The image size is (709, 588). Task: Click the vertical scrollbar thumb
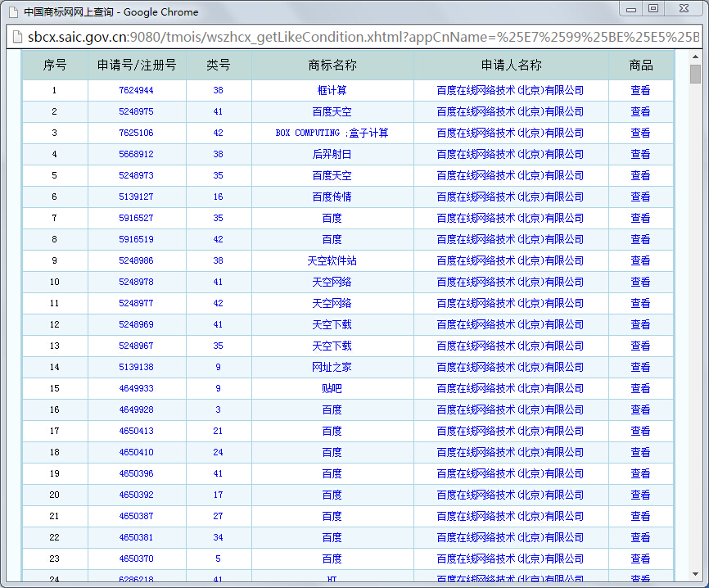point(695,75)
